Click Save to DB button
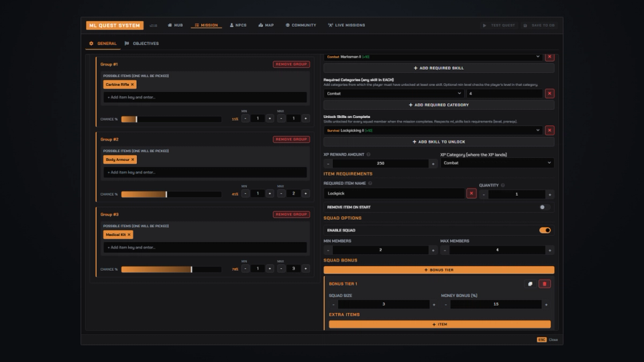The width and height of the screenshot is (644, 362). click(539, 25)
